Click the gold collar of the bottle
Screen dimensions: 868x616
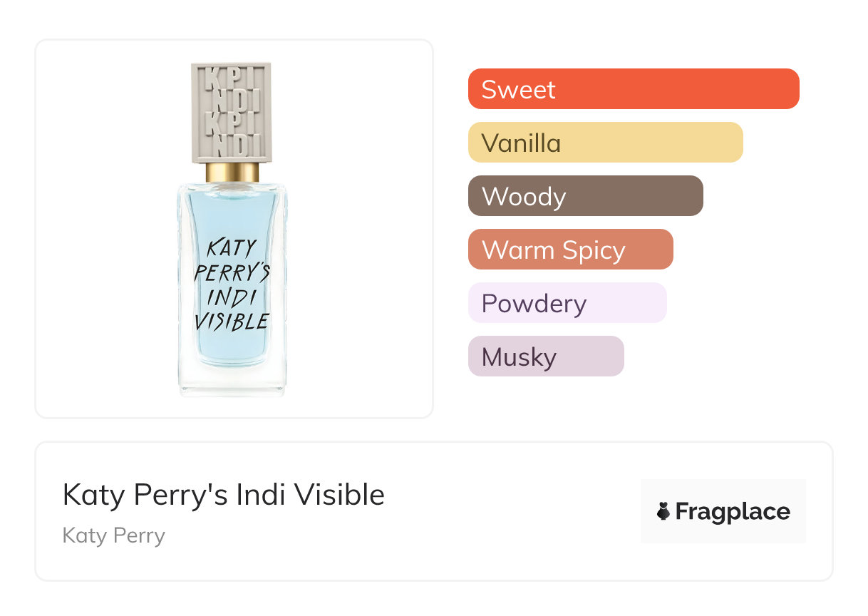(x=232, y=173)
